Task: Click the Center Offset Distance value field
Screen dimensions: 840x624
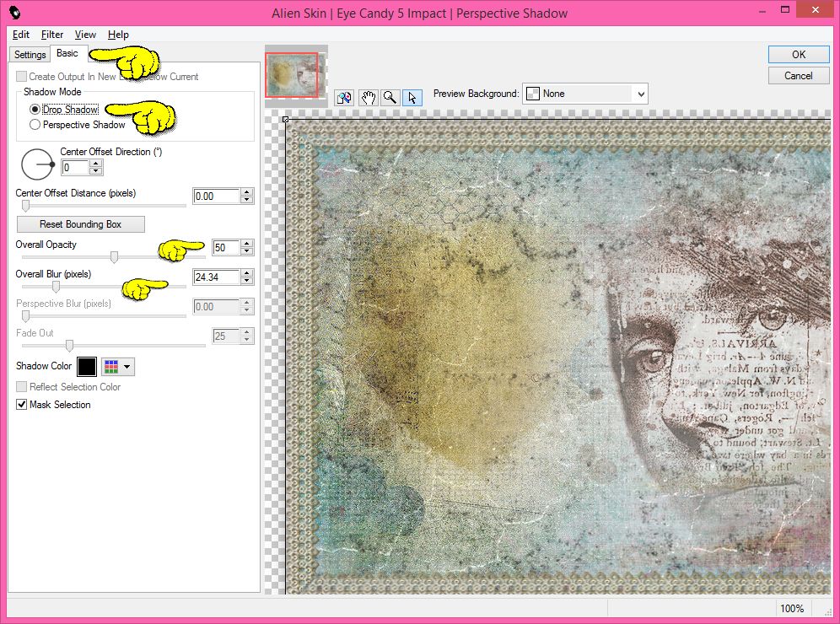Action: (217, 196)
